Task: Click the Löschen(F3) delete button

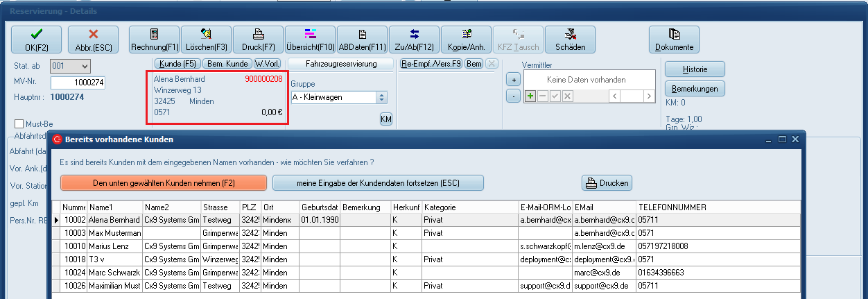Action: tap(206, 40)
